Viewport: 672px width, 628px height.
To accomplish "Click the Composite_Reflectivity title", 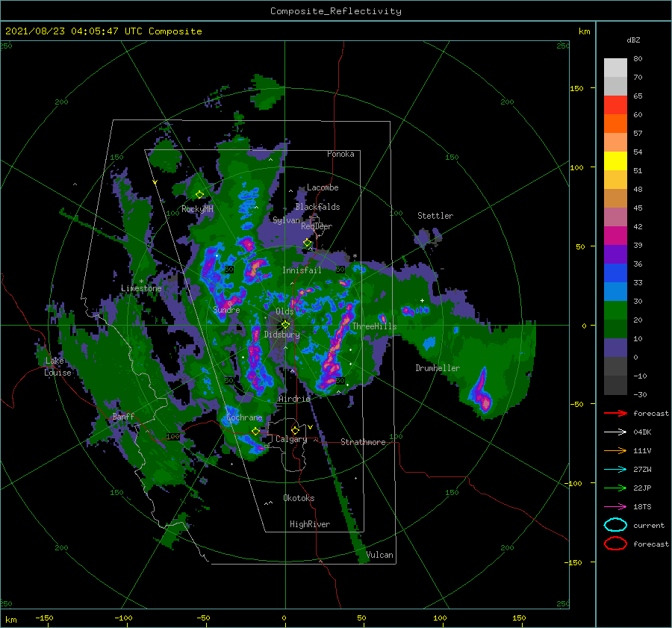I will (x=336, y=11).
